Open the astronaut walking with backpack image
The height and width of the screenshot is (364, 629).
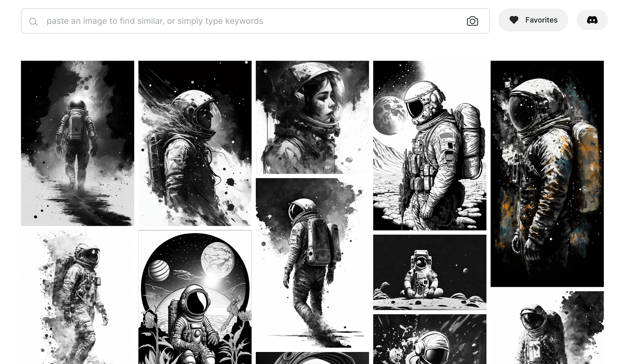pyautogui.click(x=312, y=263)
